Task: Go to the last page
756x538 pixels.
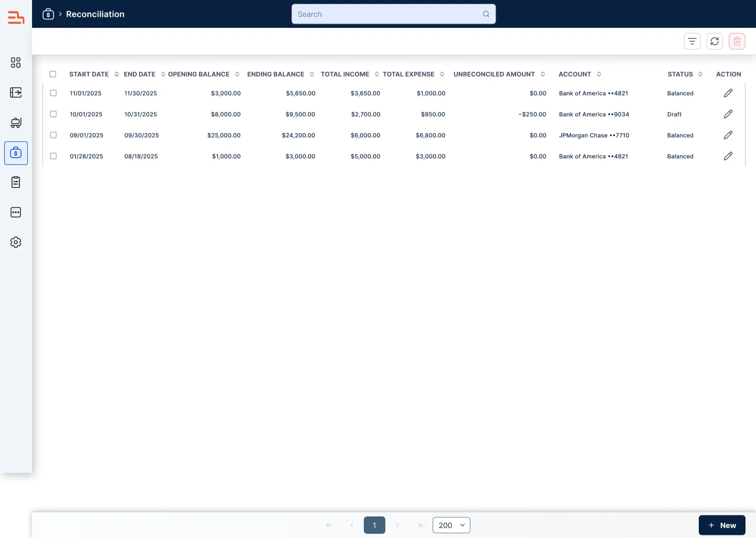Action: coord(420,525)
